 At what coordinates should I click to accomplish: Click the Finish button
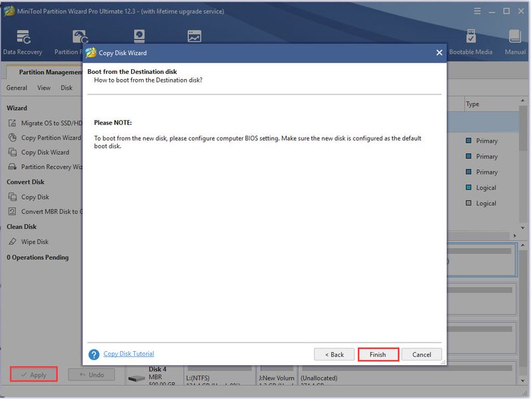tap(378, 354)
